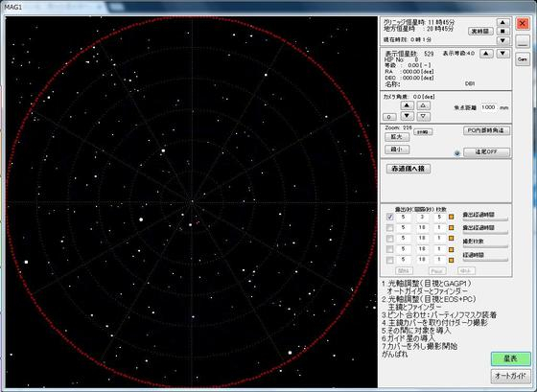Click the sidereal time up arrow button
The width and height of the screenshot is (537, 392).
pos(502,22)
